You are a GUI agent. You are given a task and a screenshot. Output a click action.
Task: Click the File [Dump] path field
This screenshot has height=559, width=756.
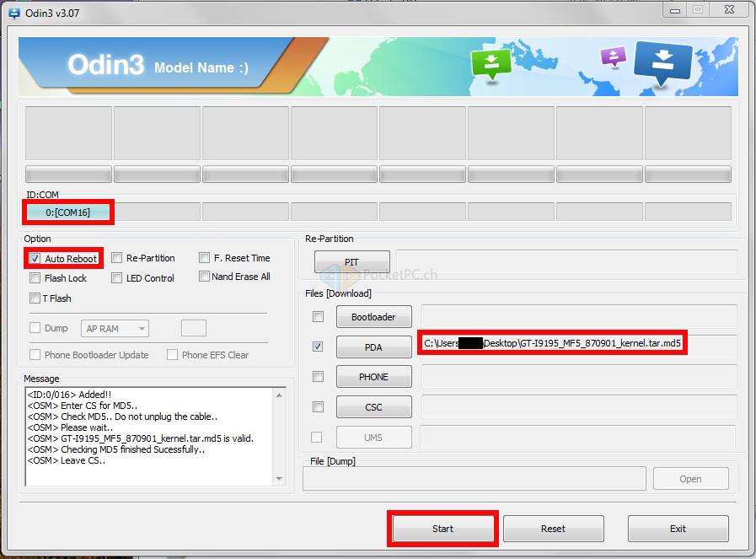point(475,478)
